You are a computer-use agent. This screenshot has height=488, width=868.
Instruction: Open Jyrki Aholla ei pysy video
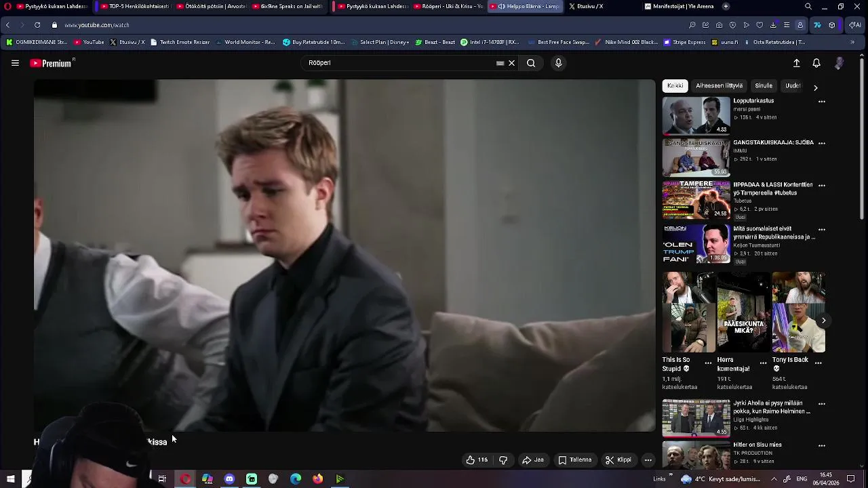(x=696, y=418)
